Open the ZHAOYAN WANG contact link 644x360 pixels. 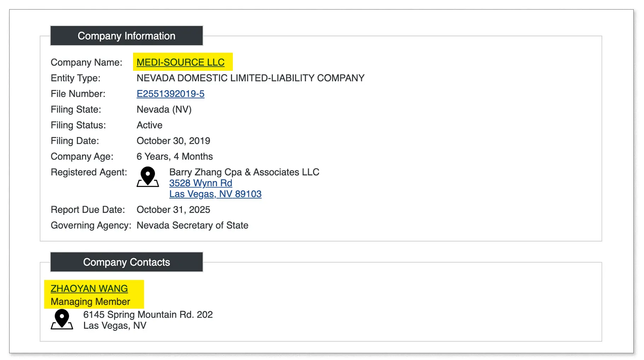[x=89, y=288]
